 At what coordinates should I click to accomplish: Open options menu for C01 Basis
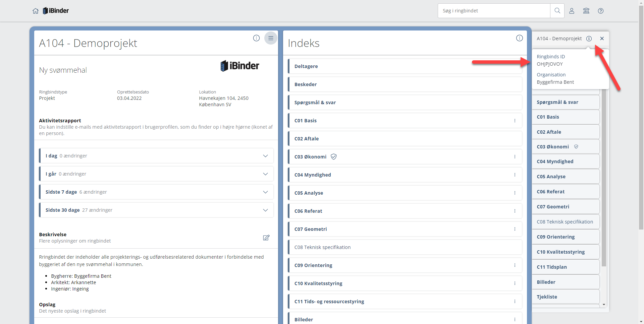(515, 121)
